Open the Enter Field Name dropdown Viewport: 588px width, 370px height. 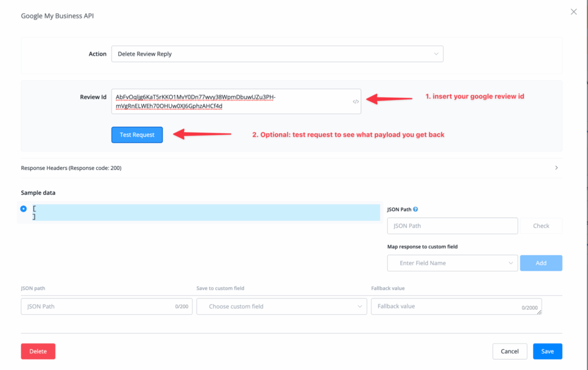[x=452, y=263]
